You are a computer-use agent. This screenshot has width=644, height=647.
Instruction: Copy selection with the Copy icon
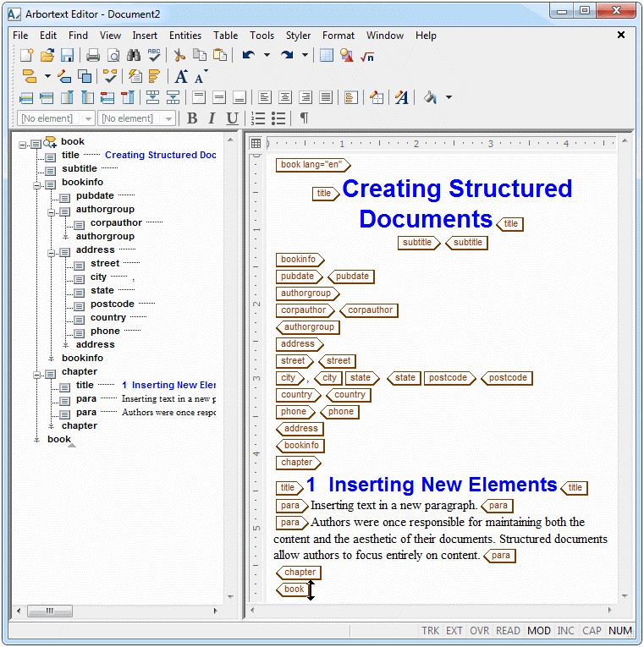[x=200, y=55]
